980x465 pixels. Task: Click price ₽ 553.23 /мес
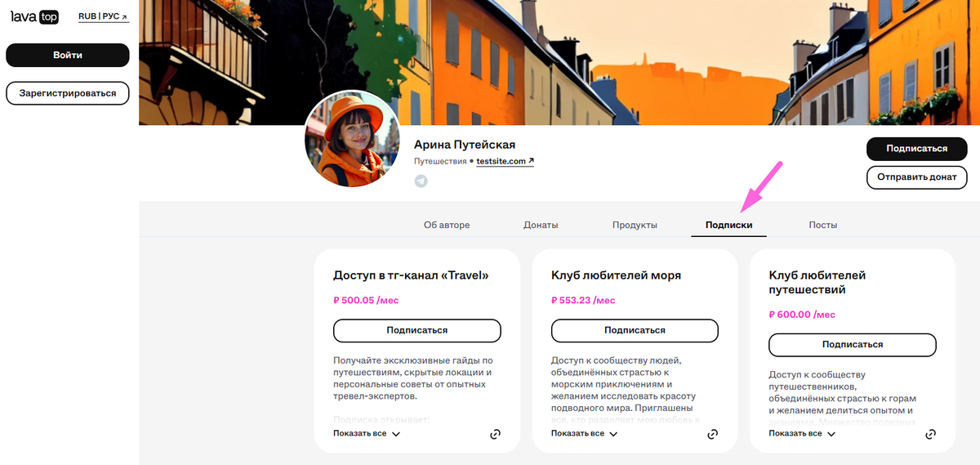(583, 301)
